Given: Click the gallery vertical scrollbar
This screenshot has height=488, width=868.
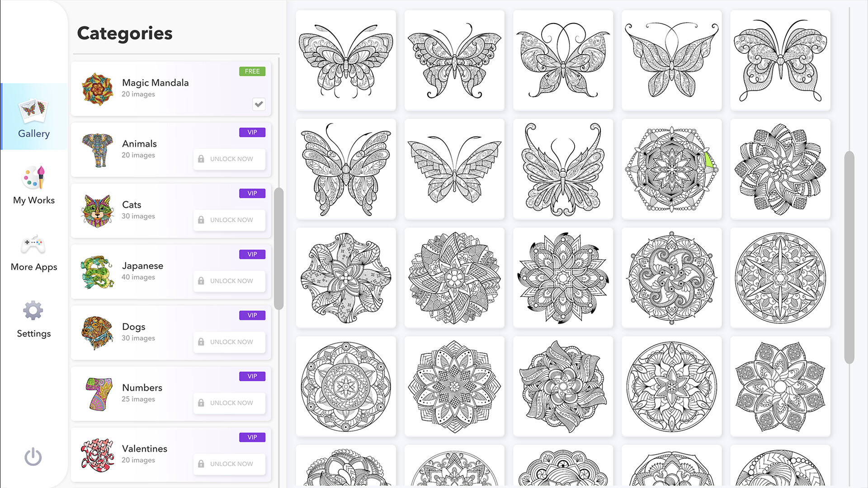Looking at the screenshot, I should click(x=849, y=258).
